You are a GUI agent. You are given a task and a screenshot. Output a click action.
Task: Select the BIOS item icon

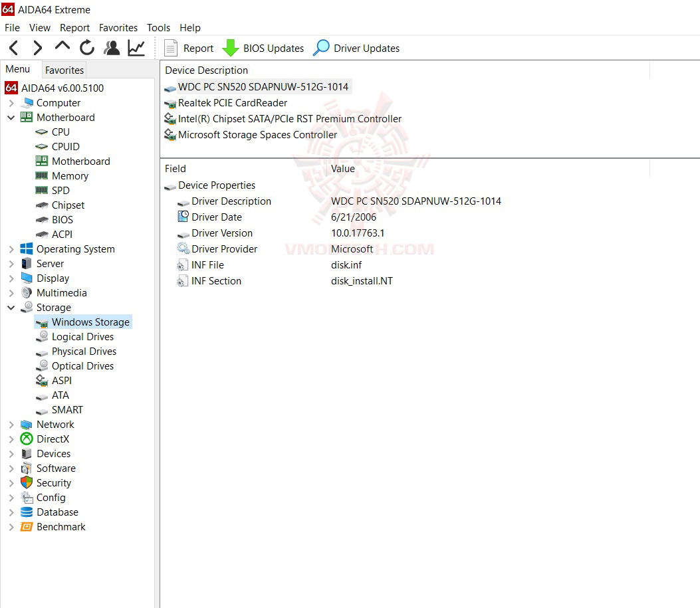pyautogui.click(x=41, y=220)
